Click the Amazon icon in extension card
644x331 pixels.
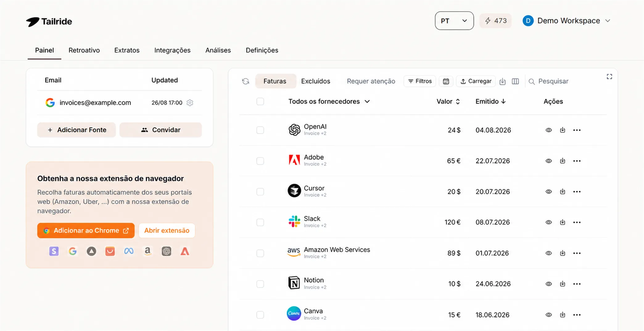click(148, 251)
